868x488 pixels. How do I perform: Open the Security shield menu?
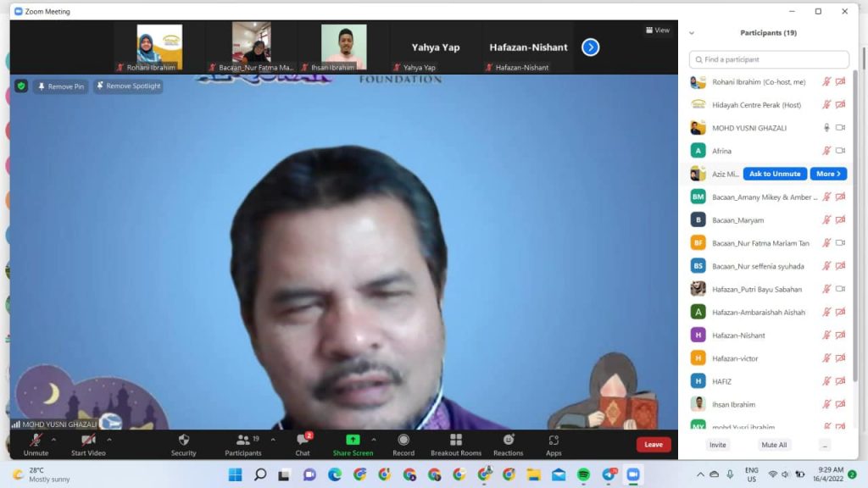(183, 445)
